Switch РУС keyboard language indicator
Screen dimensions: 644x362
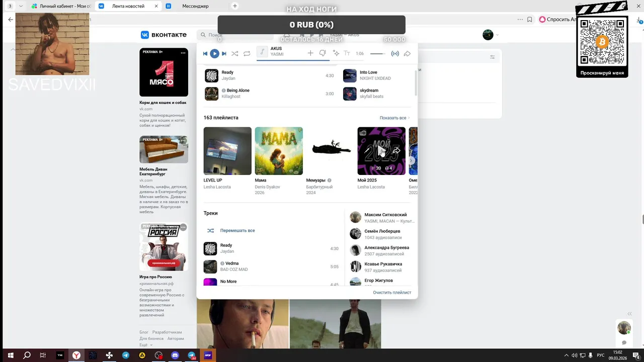point(600,355)
